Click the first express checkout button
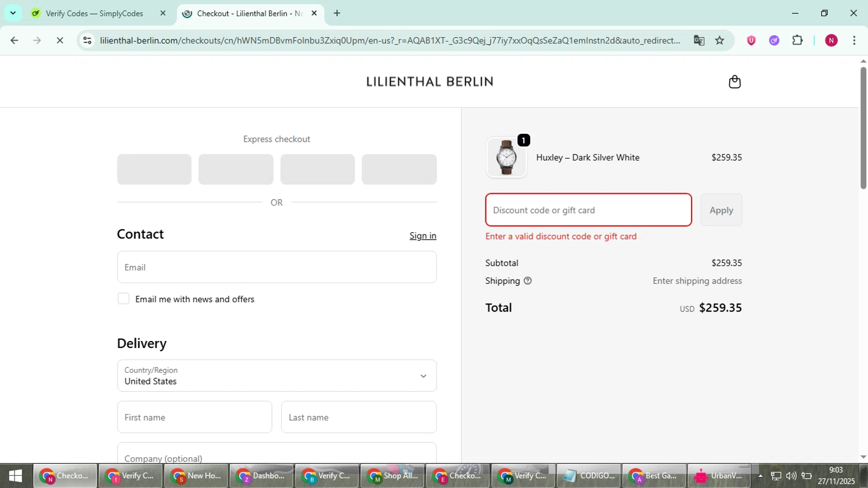868x488 pixels. tap(154, 169)
